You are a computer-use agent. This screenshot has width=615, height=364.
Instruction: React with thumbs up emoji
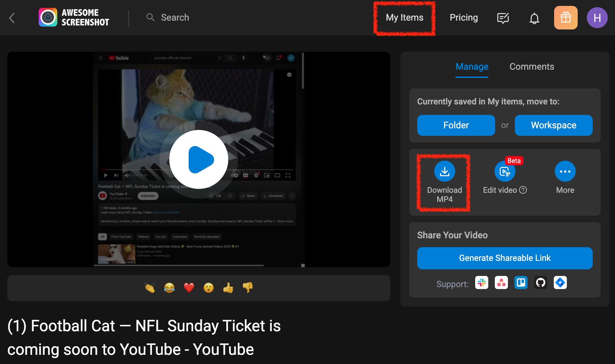pyautogui.click(x=228, y=288)
